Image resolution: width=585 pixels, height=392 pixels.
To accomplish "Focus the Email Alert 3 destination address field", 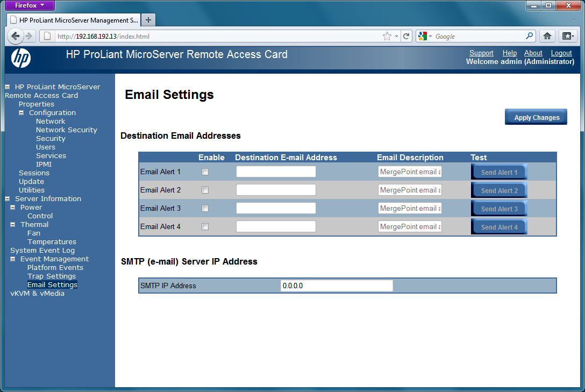I will pos(276,208).
